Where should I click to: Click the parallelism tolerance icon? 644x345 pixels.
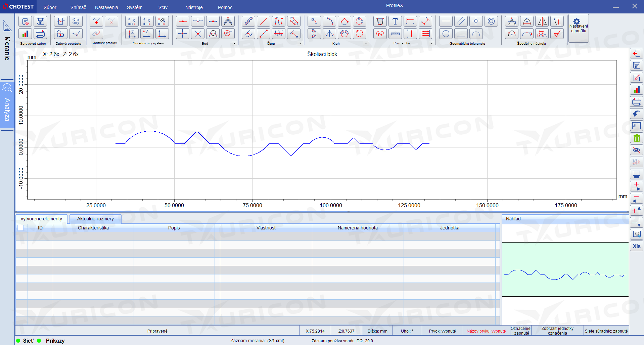click(461, 21)
